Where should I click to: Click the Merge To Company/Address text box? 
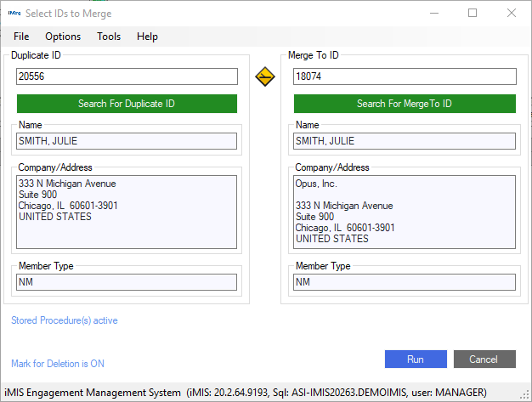[405, 212]
